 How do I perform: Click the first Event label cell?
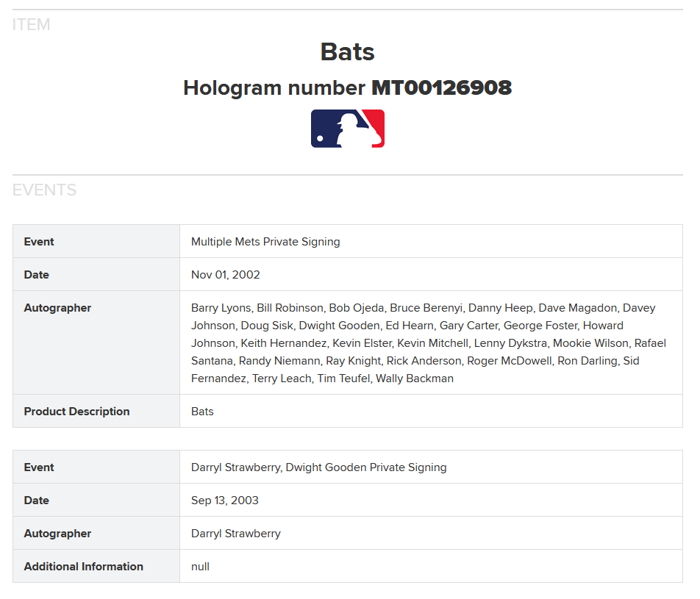pos(96,242)
